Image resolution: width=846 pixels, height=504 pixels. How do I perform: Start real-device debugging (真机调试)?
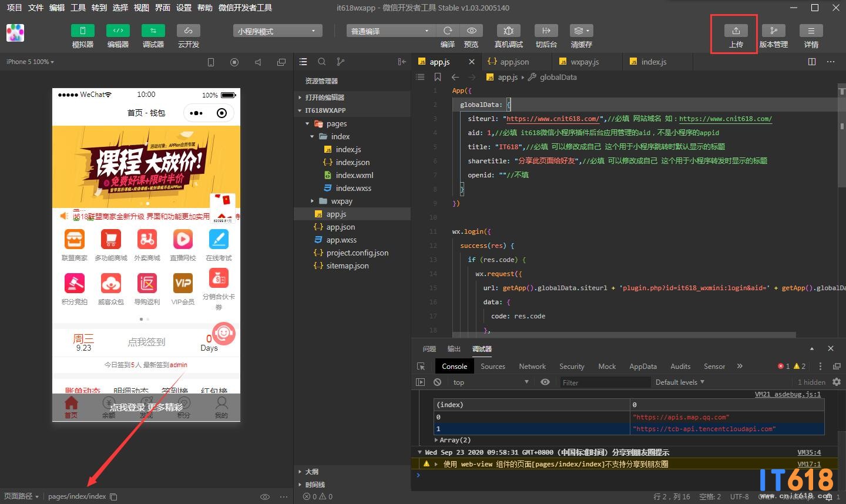pyautogui.click(x=509, y=31)
